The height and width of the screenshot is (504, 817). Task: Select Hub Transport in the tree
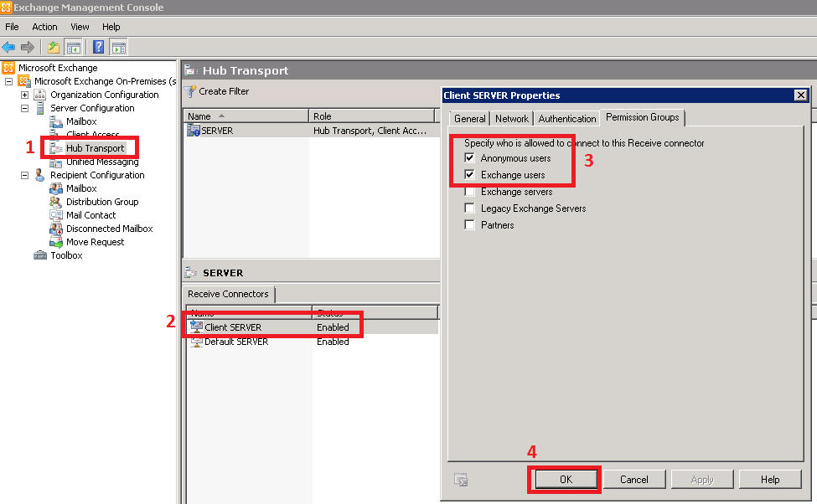(95, 148)
